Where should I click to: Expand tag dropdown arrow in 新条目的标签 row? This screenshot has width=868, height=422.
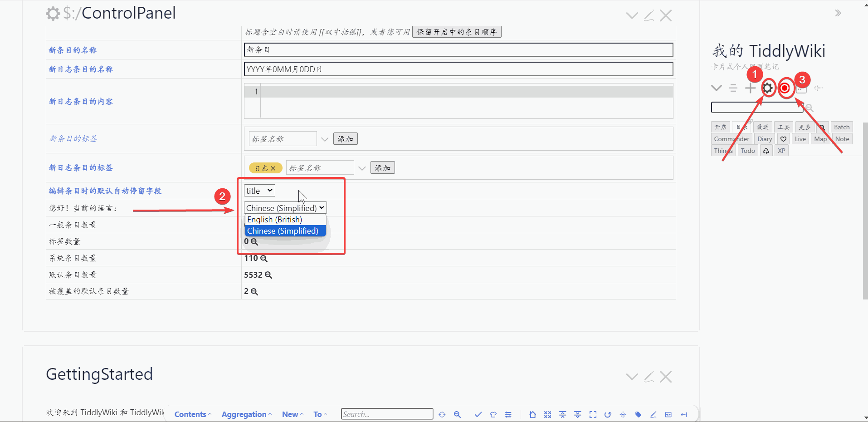coord(325,139)
